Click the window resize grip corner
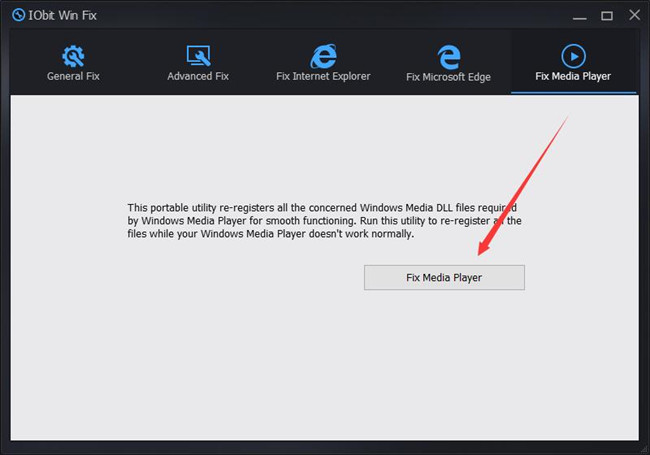 click(x=643, y=448)
